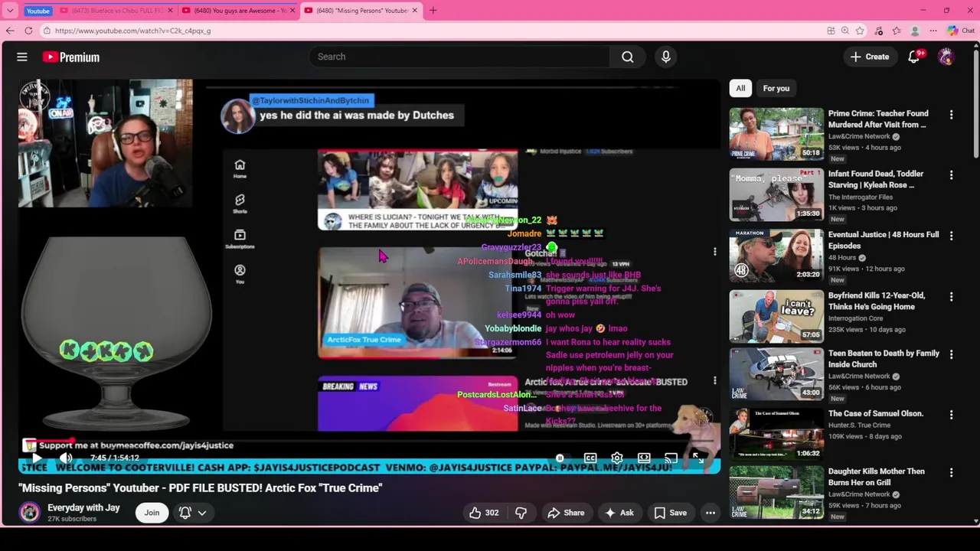This screenshot has height=551, width=980.
Task: Select the Youtube tab group label
Action: pos(38,11)
